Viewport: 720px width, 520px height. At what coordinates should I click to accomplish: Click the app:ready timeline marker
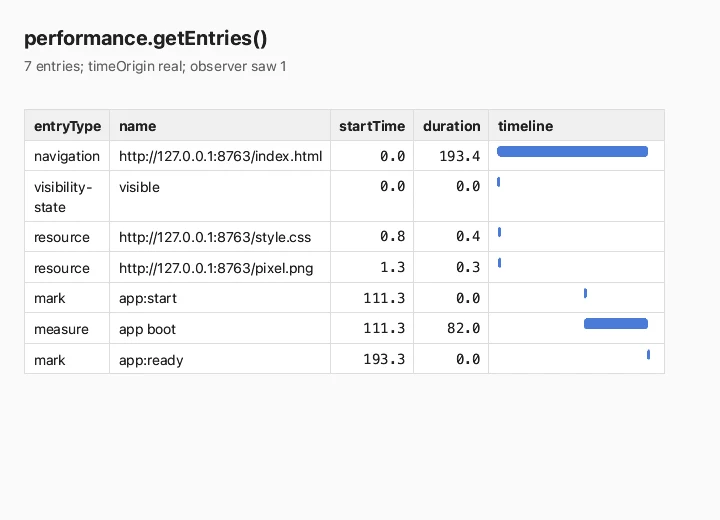tap(648, 355)
